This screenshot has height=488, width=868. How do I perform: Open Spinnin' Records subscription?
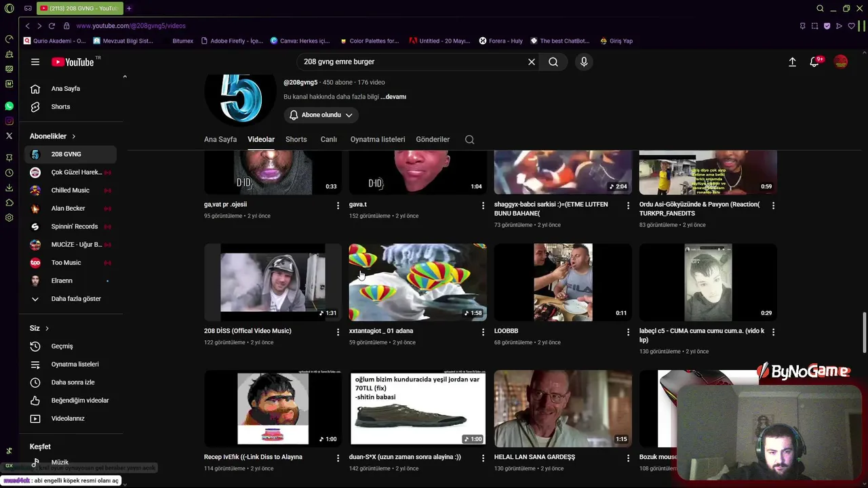tap(71, 226)
